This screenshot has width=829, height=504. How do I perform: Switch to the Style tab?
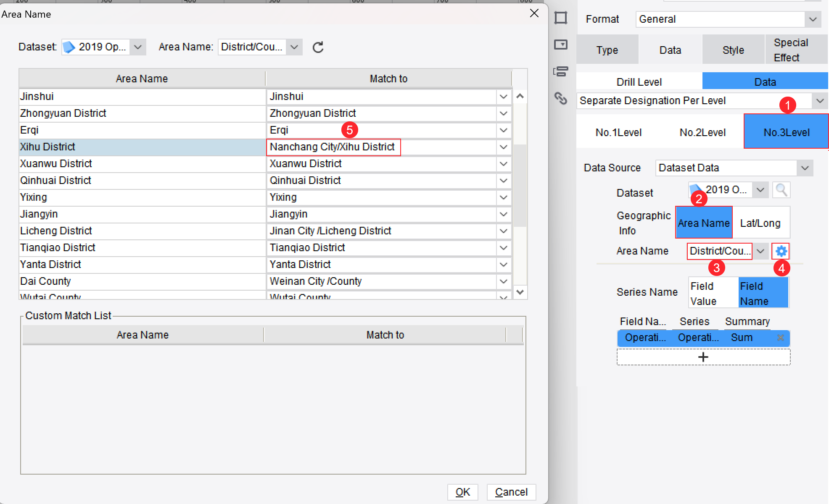click(x=733, y=50)
